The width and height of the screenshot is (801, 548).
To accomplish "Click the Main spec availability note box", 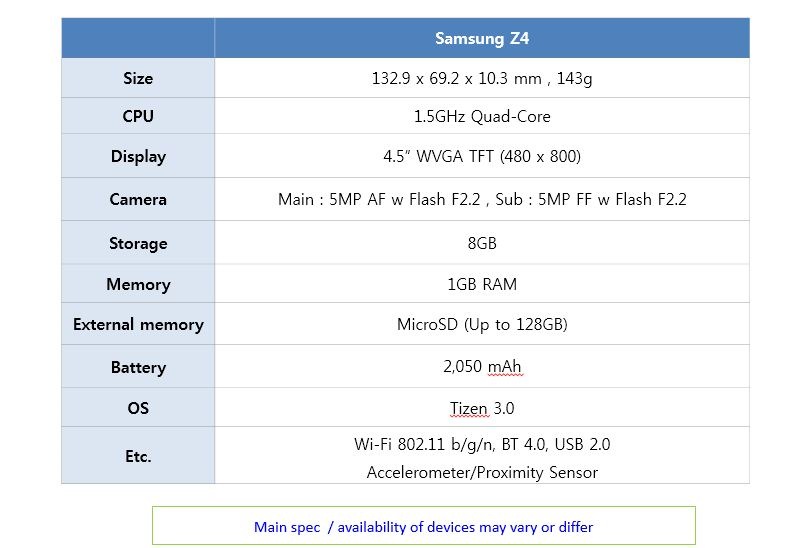I will [x=423, y=526].
